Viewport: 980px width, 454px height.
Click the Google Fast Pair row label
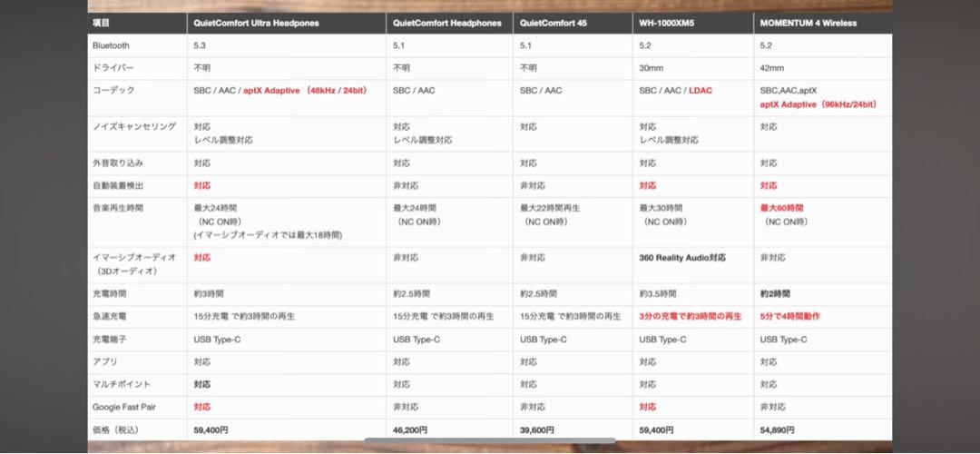124,407
